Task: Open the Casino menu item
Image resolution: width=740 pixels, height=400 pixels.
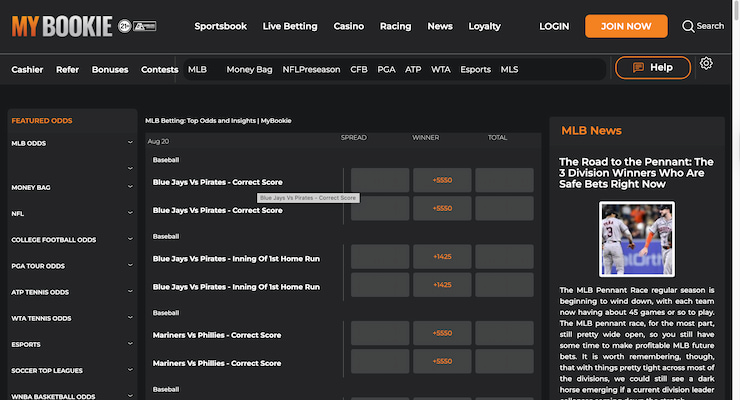Action: pyautogui.click(x=349, y=26)
